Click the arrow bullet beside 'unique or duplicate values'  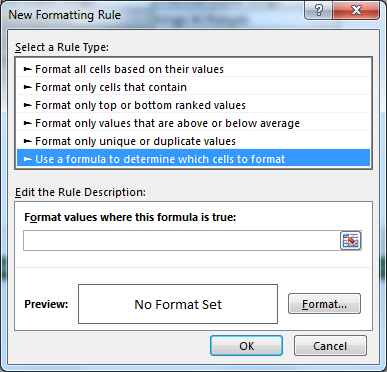(27, 141)
